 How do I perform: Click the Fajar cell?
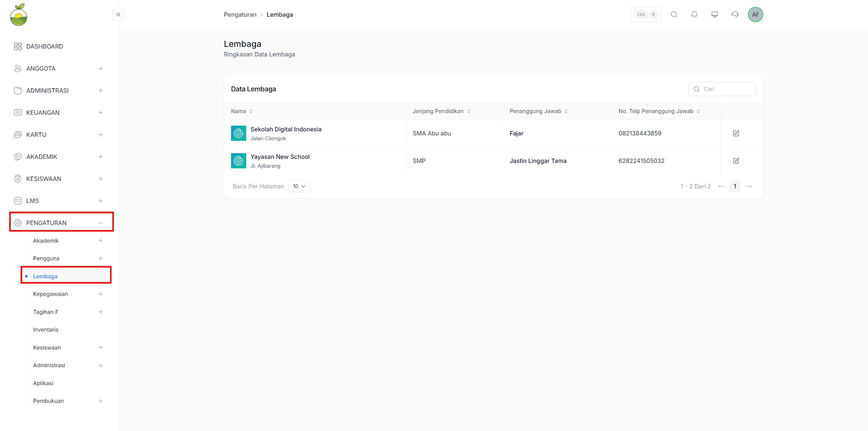coord(516,133)
